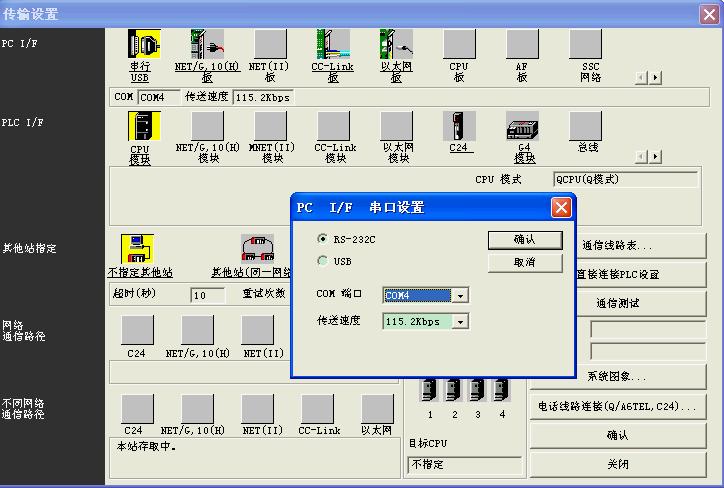Select the RS-232C radio button
Viewport: 724px width, 488px height.
(322, 239)
